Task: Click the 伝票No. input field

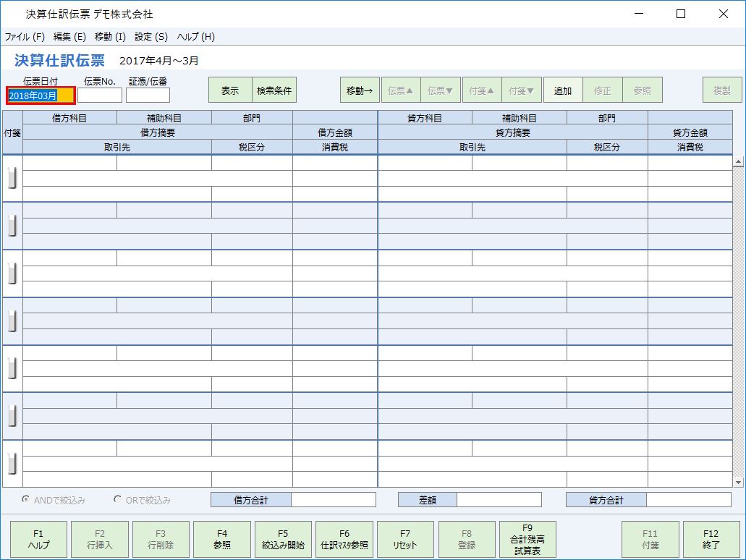Action: click(99, 95)
